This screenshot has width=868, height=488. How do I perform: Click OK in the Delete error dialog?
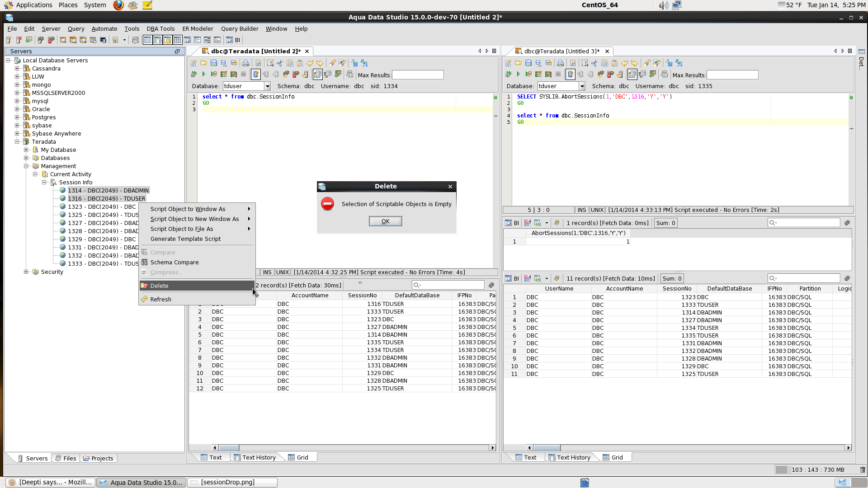[x=385, y=221]
